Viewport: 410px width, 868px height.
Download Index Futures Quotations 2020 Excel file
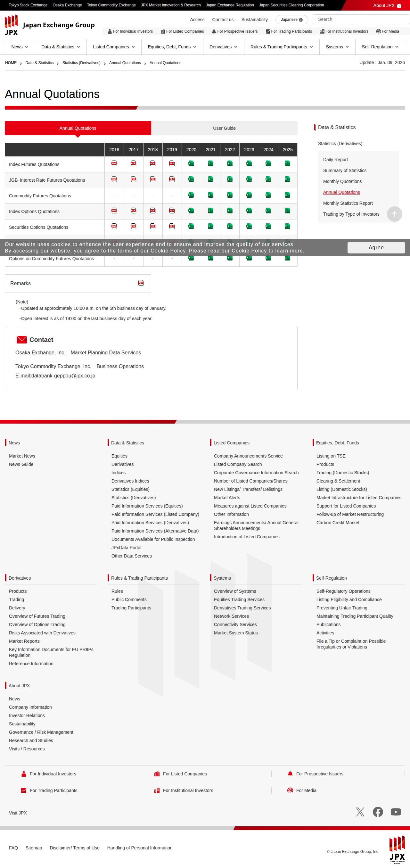[191, 164]
